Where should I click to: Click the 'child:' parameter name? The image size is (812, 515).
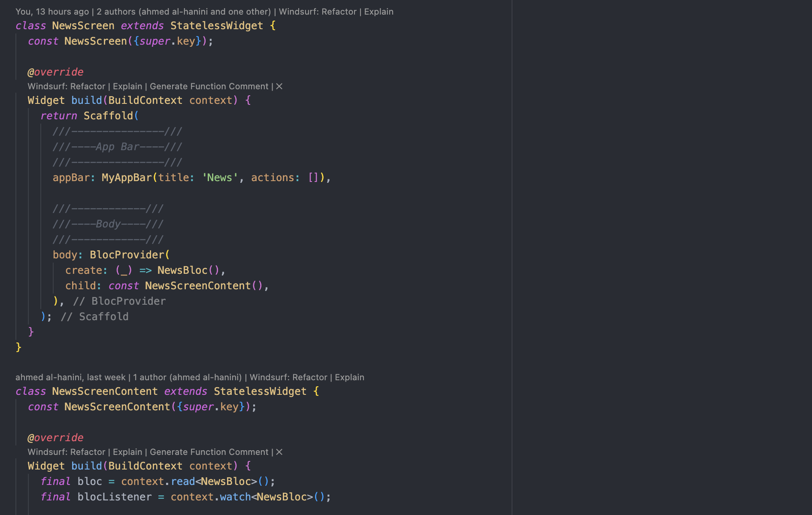coord(83,286)
